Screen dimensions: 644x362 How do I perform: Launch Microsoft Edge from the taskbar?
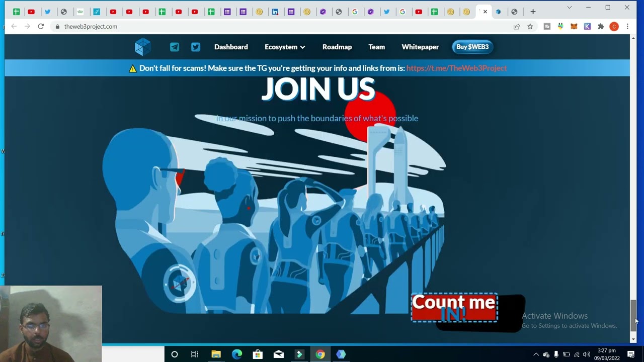[x=237, y=354]
